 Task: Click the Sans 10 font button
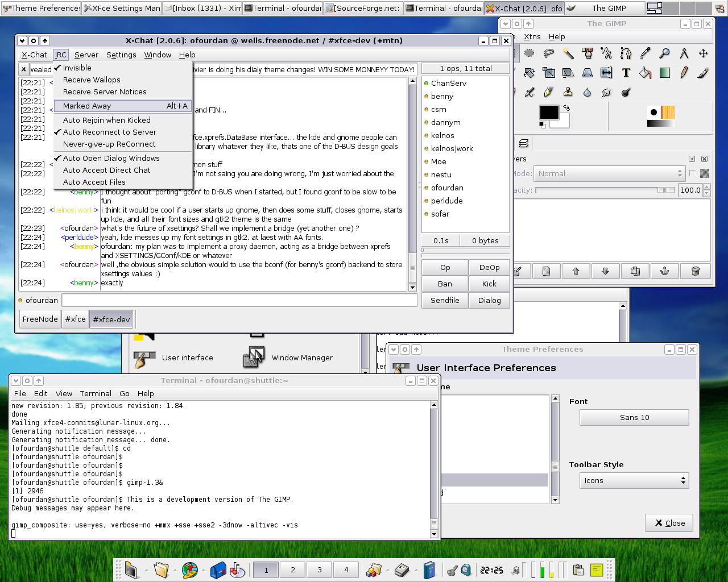(x=634, y=418)
